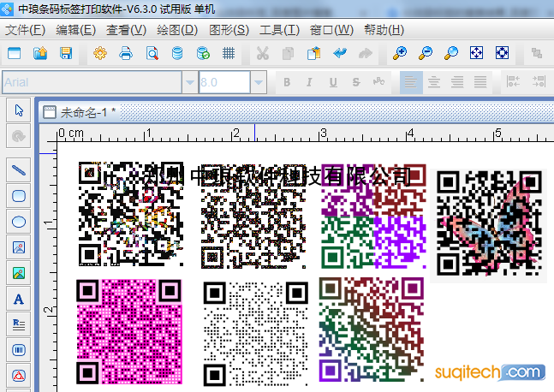Open the 窗口(W) menu
This screenshot has height=392, width=554.
click(331, 30)
